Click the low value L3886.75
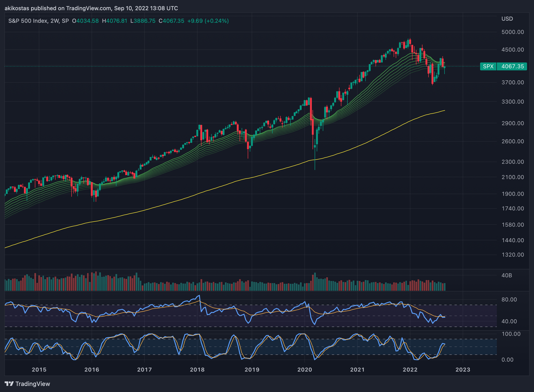534x392 pixels. coord(143,21)
